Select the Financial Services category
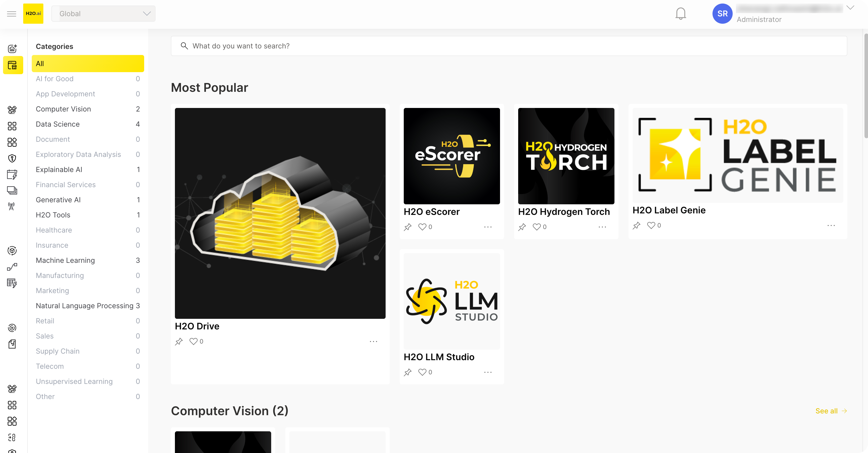 click(88, 185)
